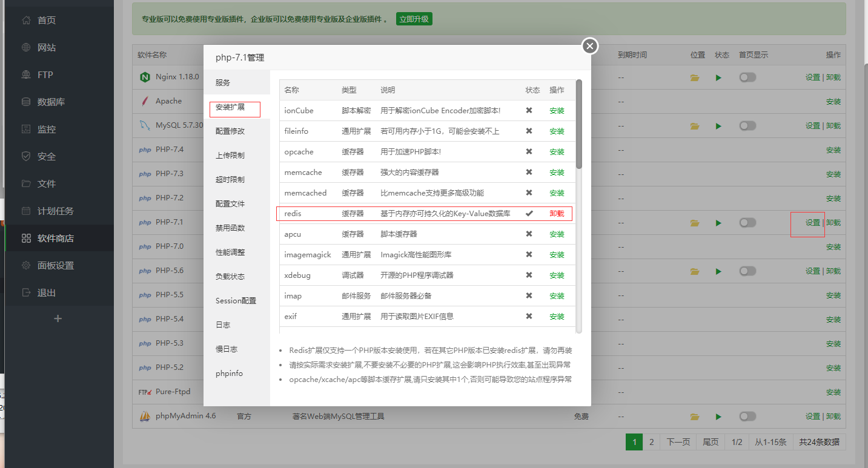Close the php-7.1管理 dialog
The height and width of the screenshot is (468, 868).
[x=590, y=46]
